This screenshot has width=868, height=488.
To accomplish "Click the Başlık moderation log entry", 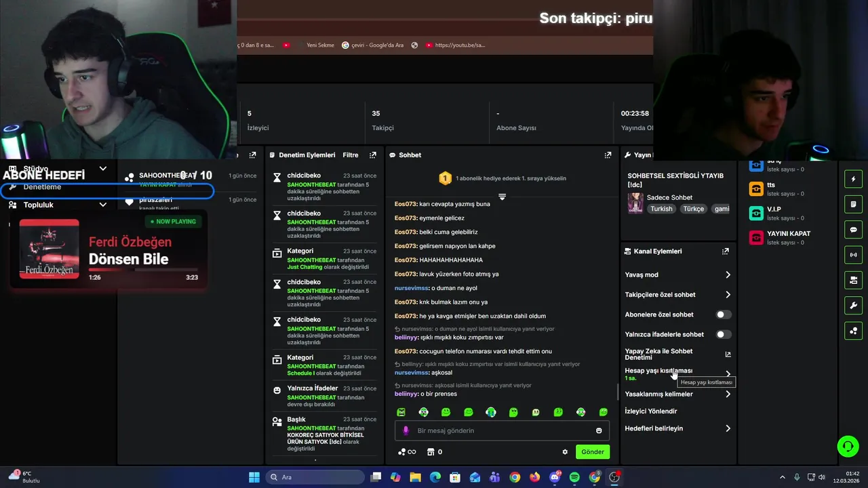I will tap(325, 434).
